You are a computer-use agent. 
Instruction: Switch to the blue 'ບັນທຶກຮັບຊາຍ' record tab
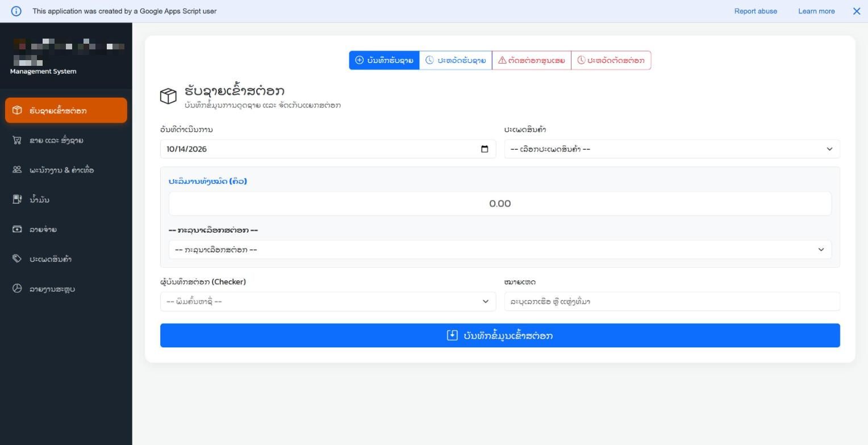coord(384,60)
